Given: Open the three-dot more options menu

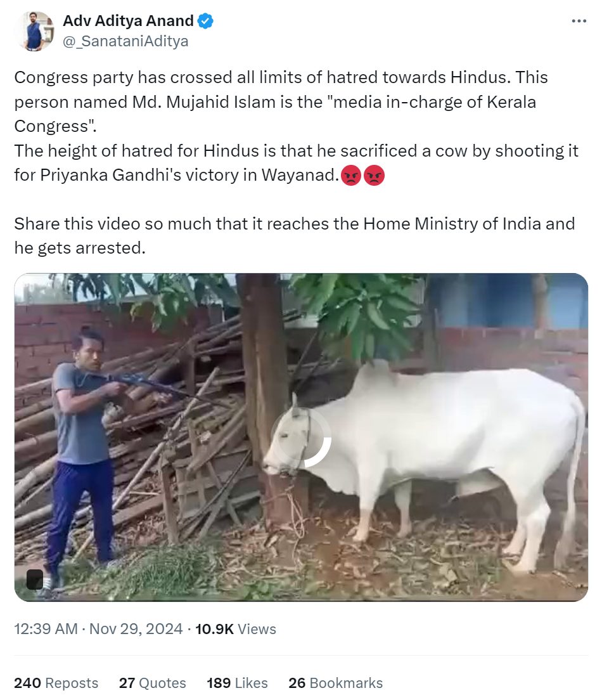Looking at the screenshot, I should point(579,21).
